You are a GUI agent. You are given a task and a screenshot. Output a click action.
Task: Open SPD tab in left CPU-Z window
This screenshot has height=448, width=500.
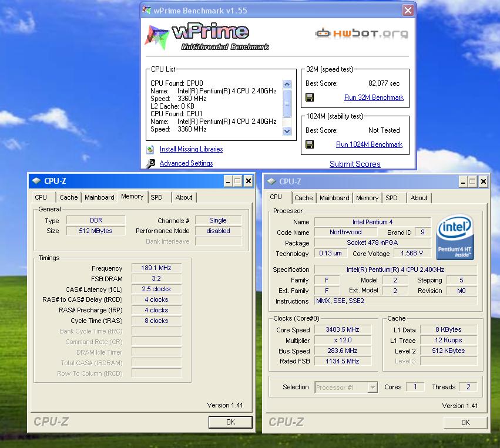(x=156, y=197)
